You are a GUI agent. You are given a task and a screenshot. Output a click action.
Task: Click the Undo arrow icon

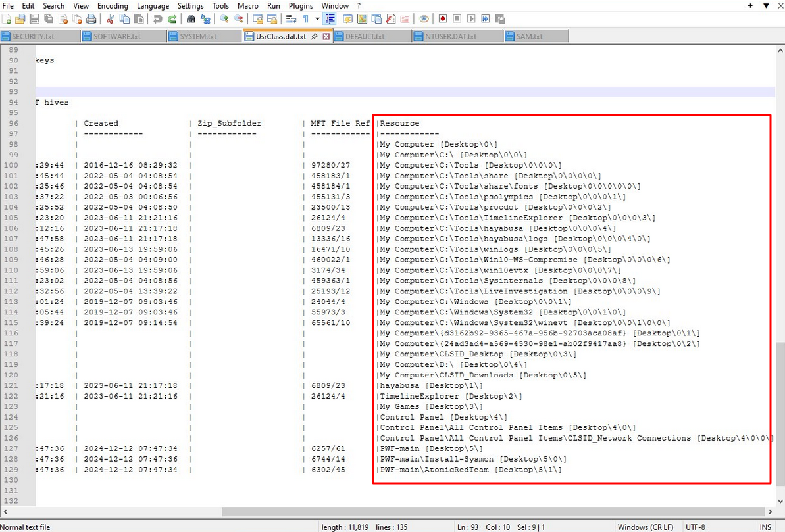(158, 19)
